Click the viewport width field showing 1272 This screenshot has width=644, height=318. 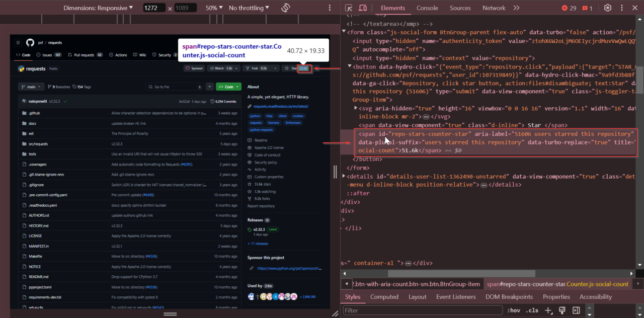tap(154, 8)
